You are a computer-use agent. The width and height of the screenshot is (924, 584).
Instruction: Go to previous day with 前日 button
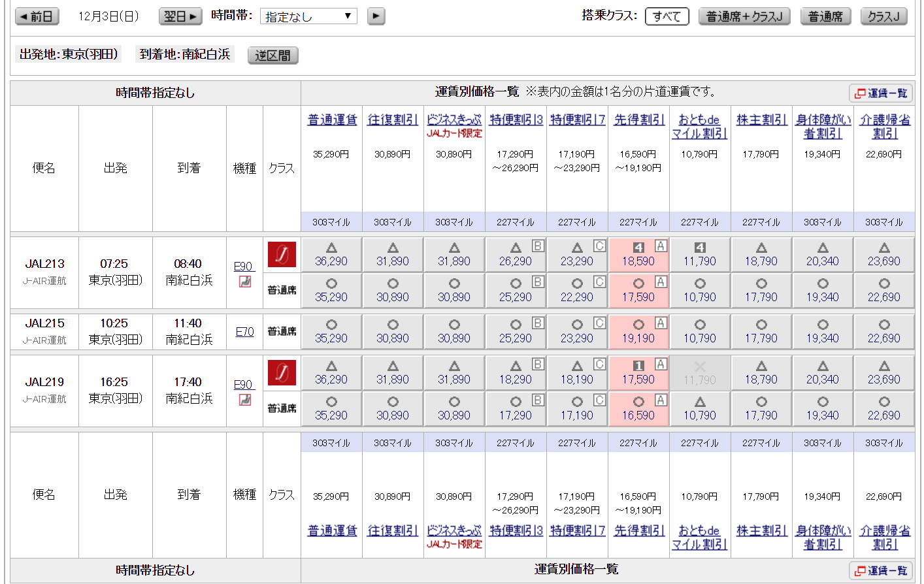point(37,16)
